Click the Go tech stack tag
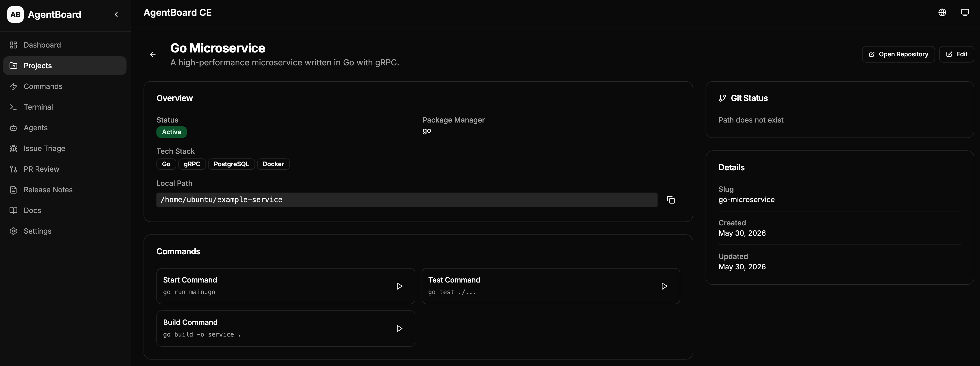 click(166, 164)
